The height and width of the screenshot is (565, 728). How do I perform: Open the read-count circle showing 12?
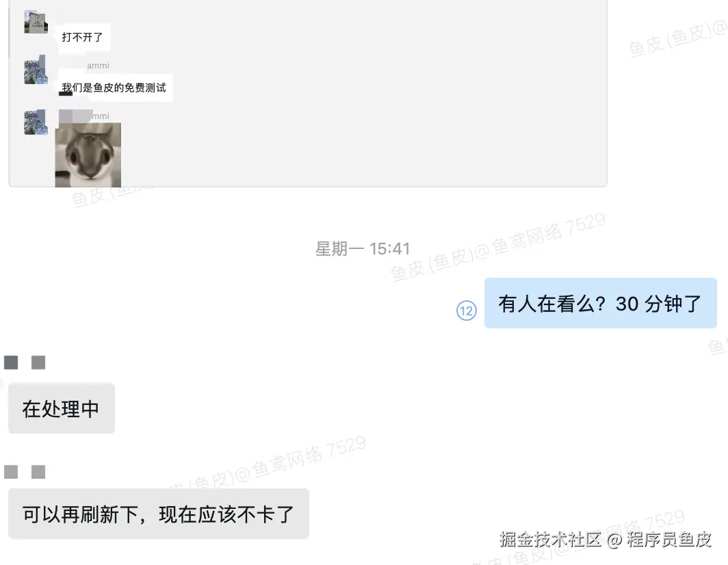tap(466, 311)
